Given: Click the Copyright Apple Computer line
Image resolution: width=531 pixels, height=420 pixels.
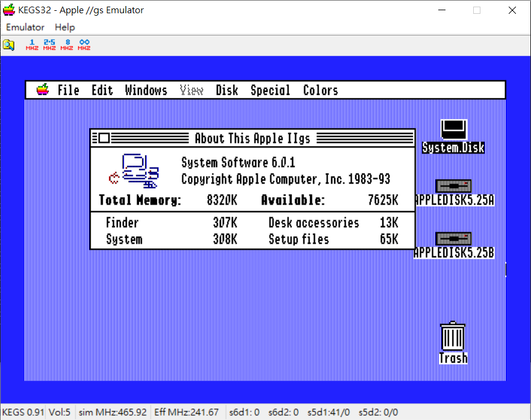Looking at the screenshot, I should (285, 179).
